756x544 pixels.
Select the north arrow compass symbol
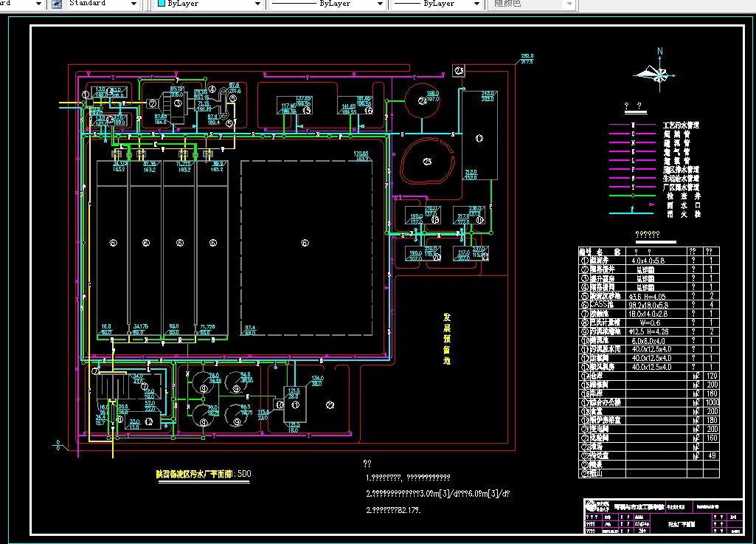[x=656, y=72]
